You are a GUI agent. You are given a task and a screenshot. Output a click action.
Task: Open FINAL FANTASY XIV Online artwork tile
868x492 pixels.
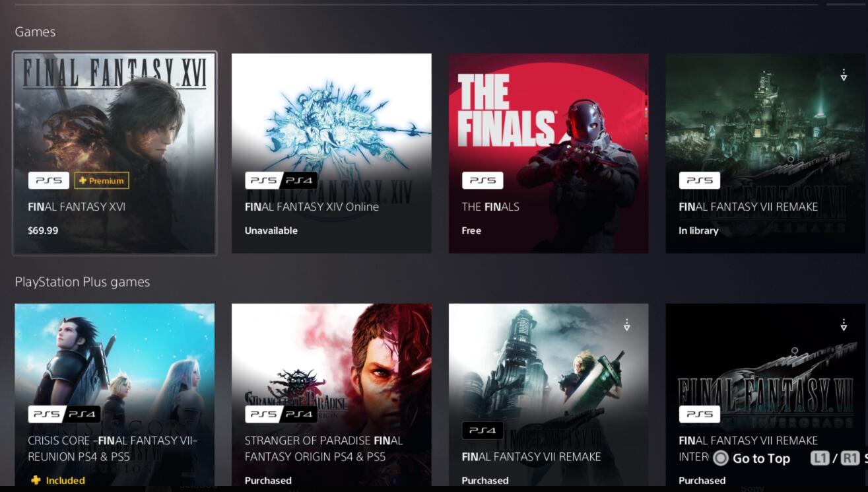331,153
